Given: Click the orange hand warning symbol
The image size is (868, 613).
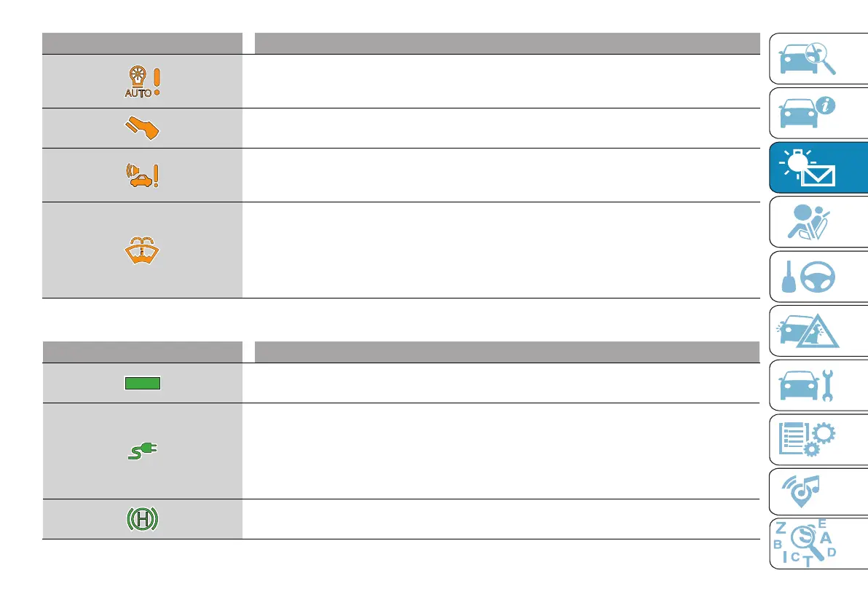Looking at the screenshot, I should coord(141,129).
